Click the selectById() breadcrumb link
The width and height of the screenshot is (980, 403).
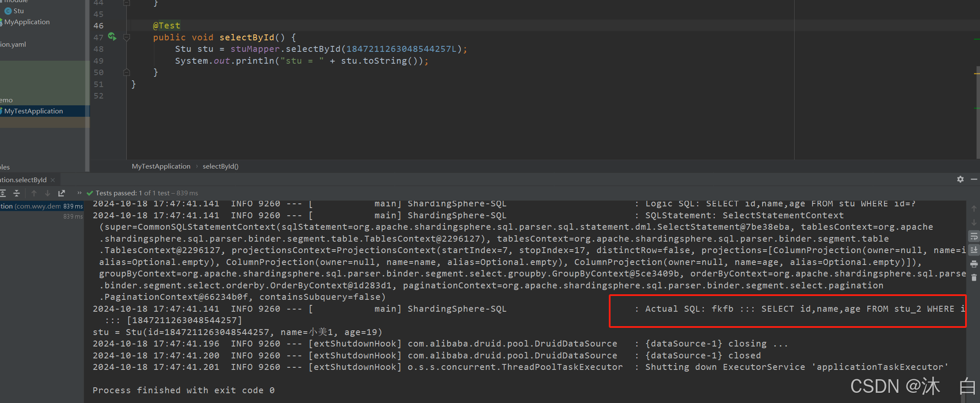click(220, 166)
